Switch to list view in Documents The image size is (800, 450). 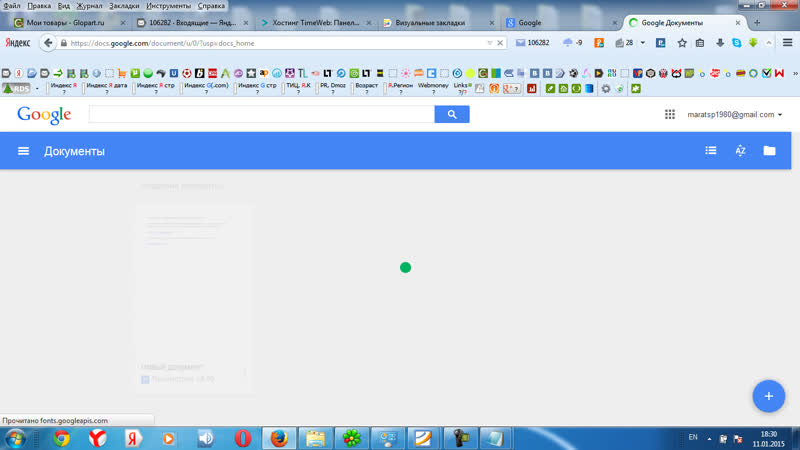[x=711, y=151]
